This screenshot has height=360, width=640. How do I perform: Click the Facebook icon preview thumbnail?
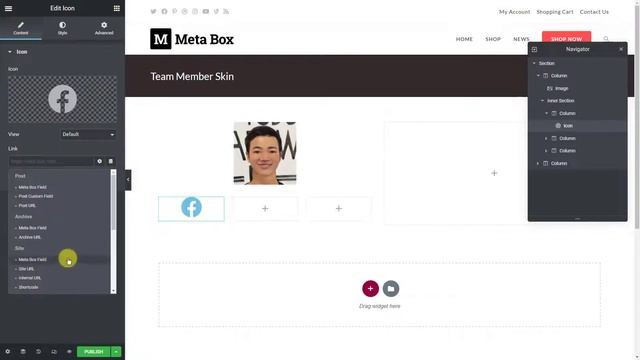pyautogui.click(x=62, y=99)
